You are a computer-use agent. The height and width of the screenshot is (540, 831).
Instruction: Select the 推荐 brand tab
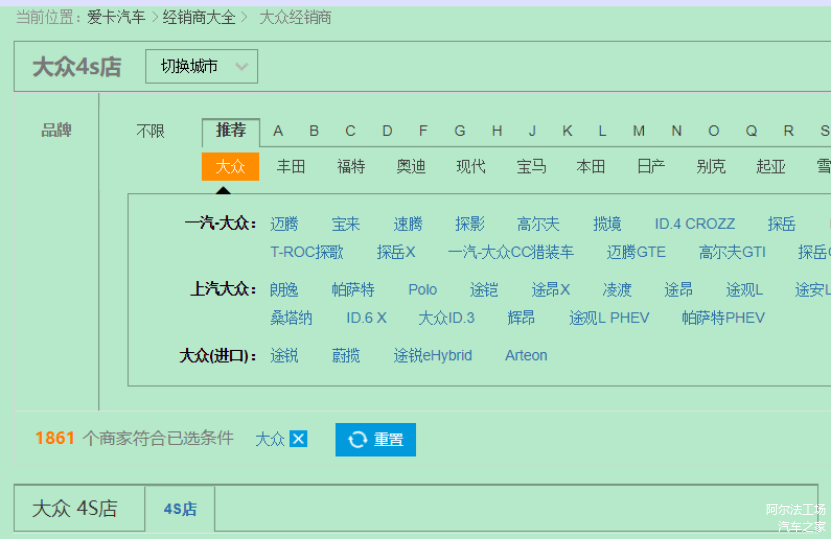pyautogui.click(x=231, y=131)
